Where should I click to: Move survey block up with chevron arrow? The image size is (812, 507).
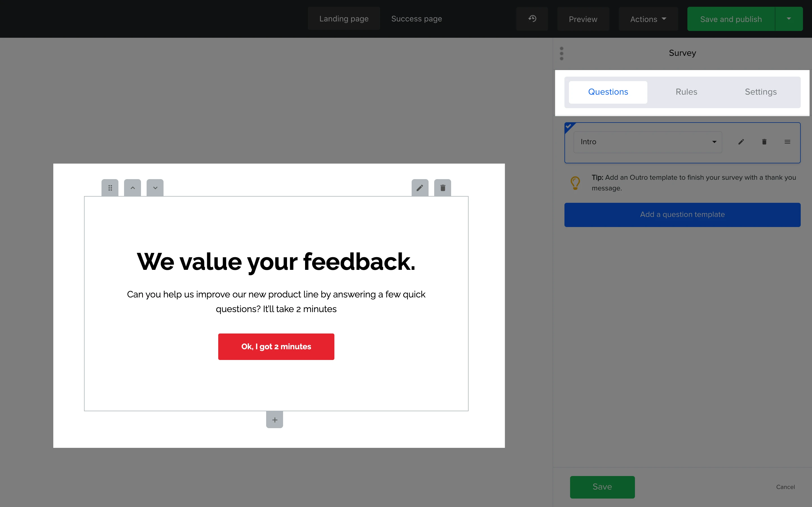pyautogui.click(x=133, y=188)
